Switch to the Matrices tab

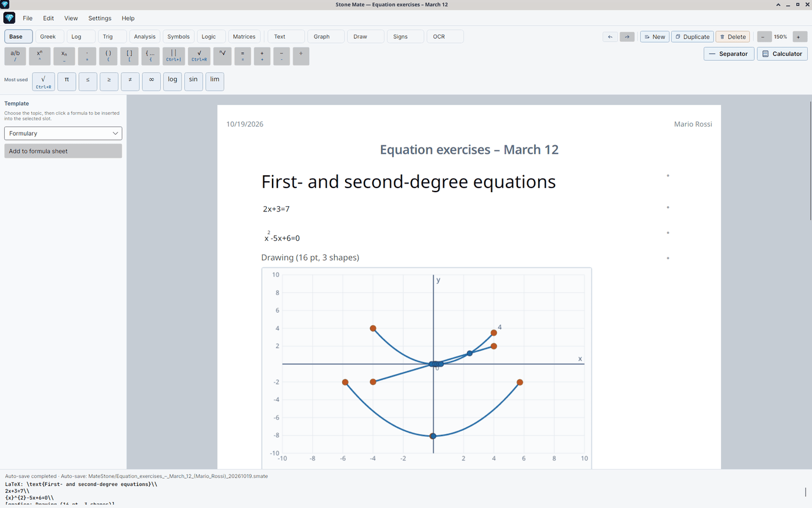click(244, 37)
